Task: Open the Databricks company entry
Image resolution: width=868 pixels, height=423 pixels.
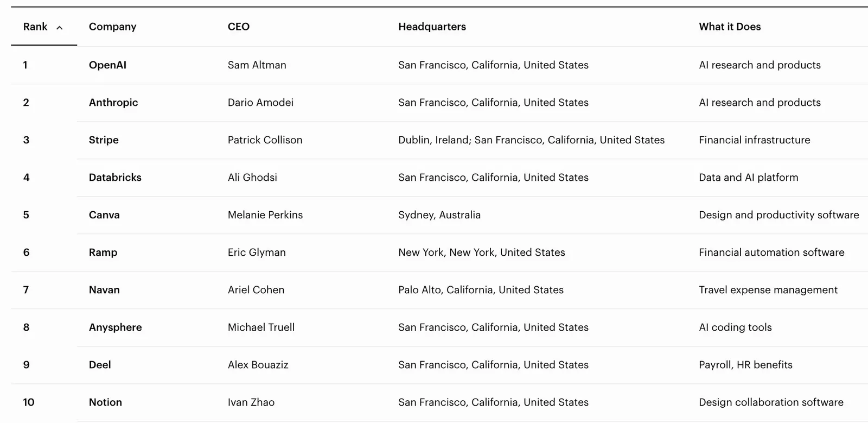Action: (115, 178)
